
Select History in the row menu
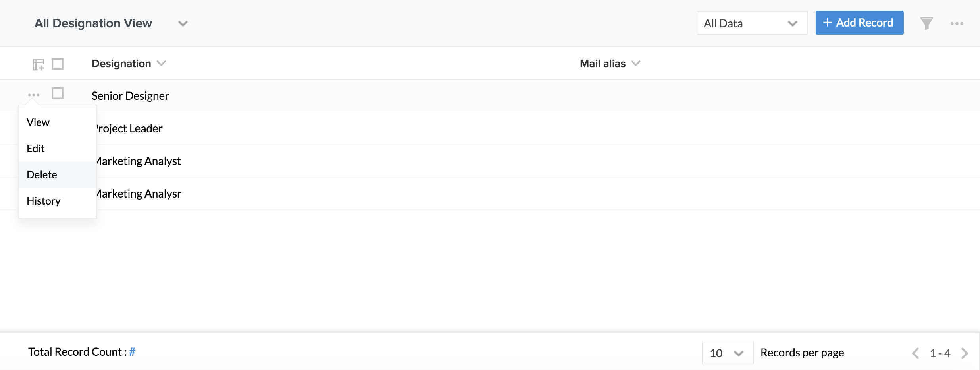coord(44,201)
